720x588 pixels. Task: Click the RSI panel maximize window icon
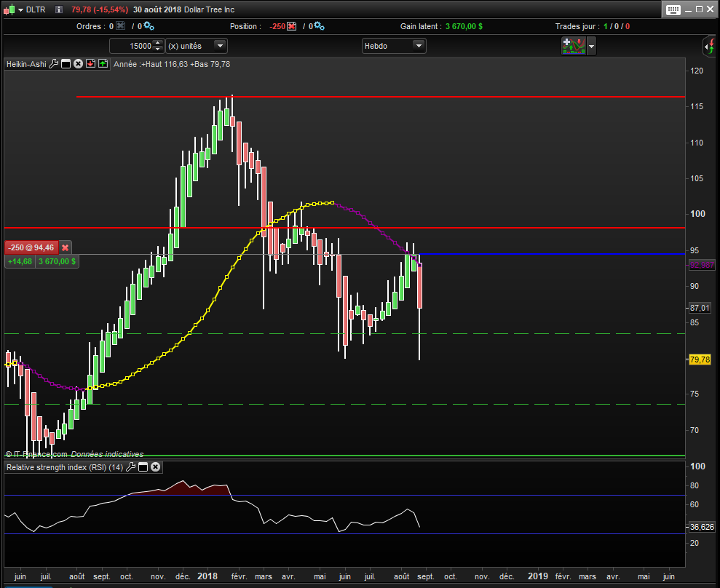(143, 466)
